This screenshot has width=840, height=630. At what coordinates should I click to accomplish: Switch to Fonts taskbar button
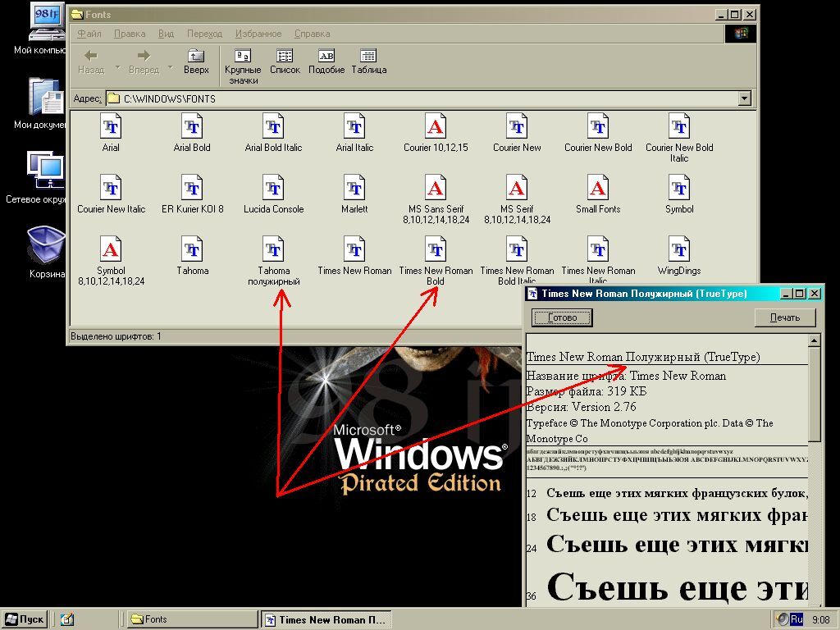(190, 619)
